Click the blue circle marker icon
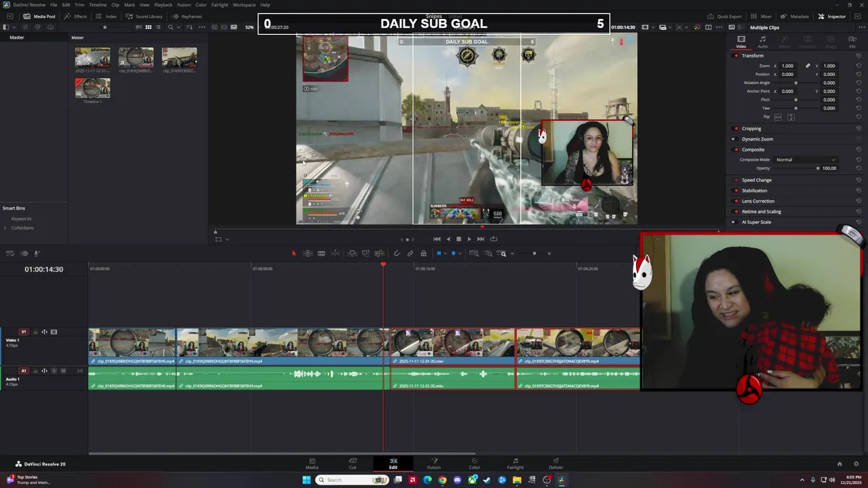The width and height of the screenshot is (868, 488). coord(453,253)
